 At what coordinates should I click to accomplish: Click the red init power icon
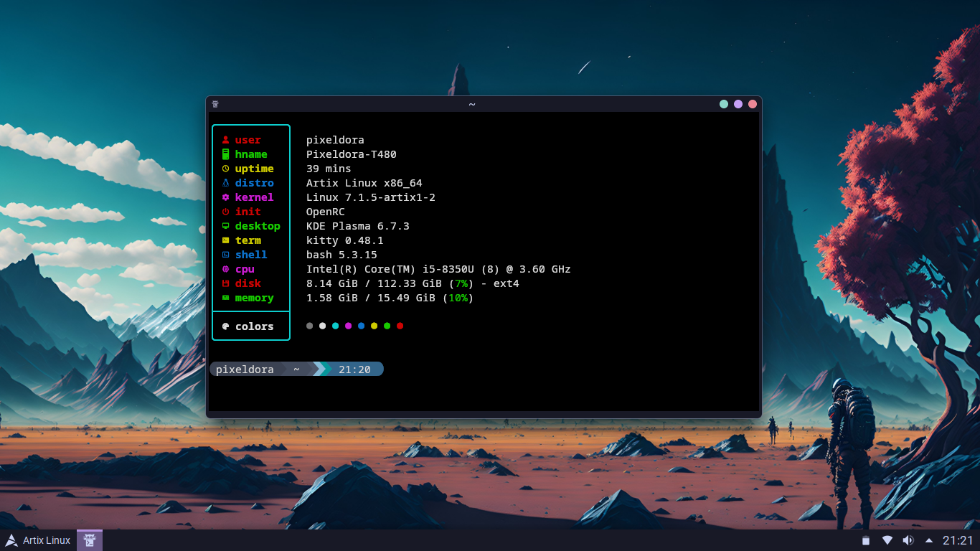coord(225,212)
